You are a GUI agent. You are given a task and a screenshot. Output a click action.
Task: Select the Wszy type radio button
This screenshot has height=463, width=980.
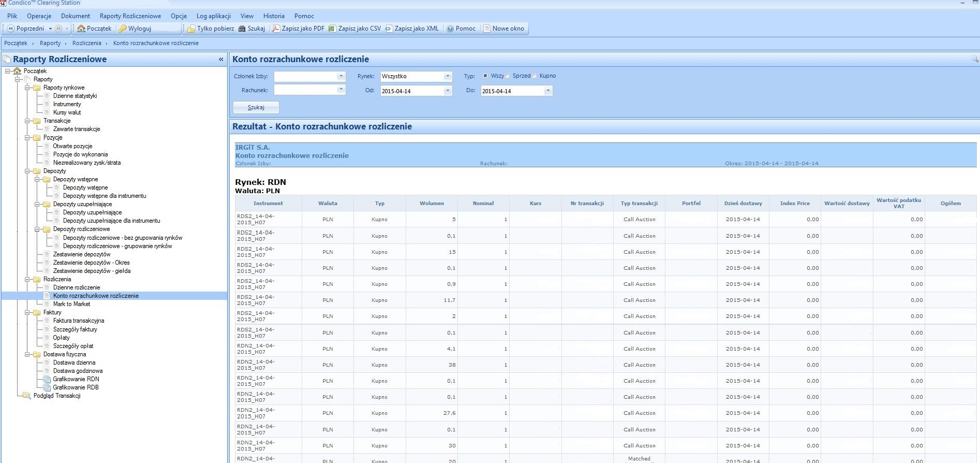tap(485, 76)
